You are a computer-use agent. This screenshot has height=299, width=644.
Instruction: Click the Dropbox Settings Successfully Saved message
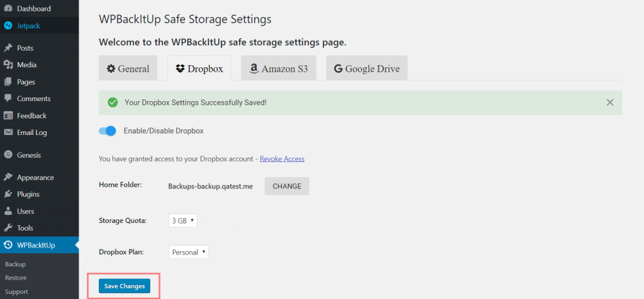(196, 102)
